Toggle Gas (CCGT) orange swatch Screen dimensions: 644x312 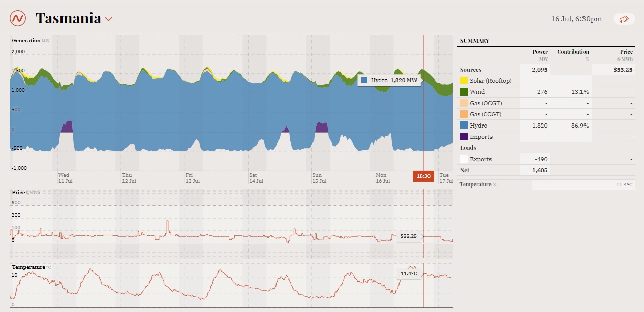pos(464,114)
